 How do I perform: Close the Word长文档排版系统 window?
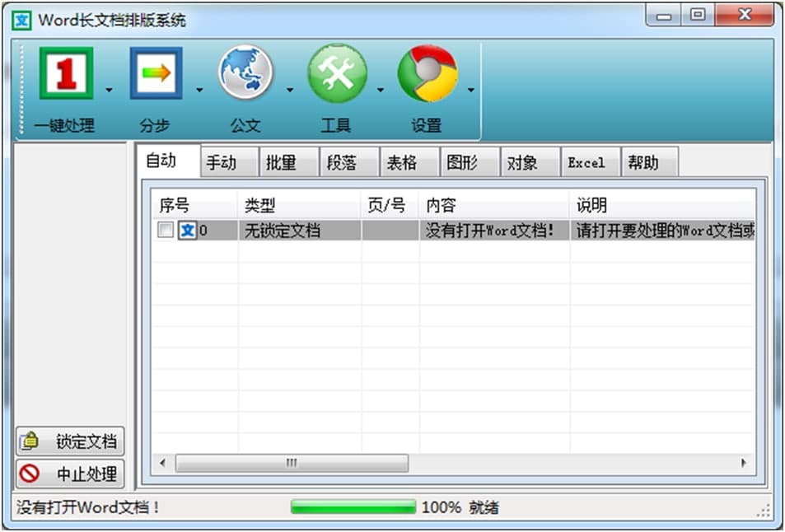(x=745, y=16)
